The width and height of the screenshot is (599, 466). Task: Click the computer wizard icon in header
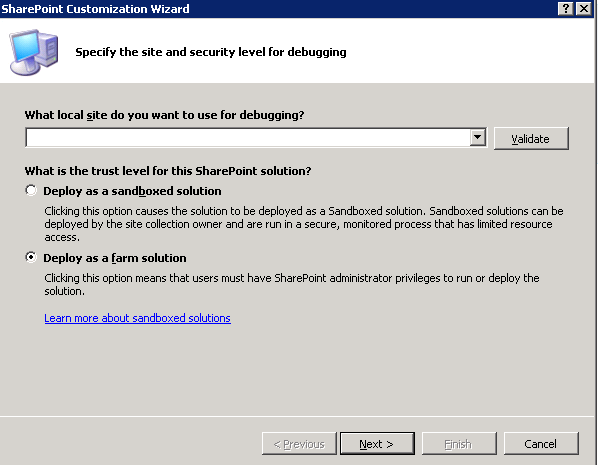[34, 52]
